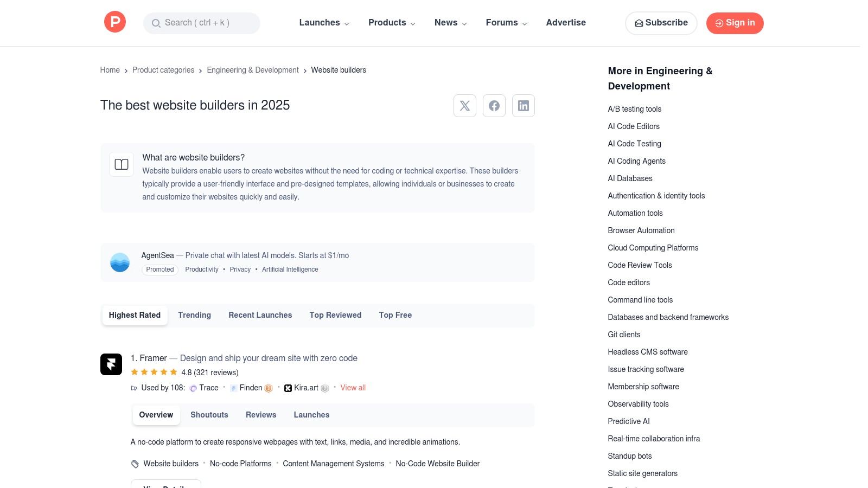868x488 pixels.
Task: Switch to the Top Free tab
Action: (x=395, y=315)
